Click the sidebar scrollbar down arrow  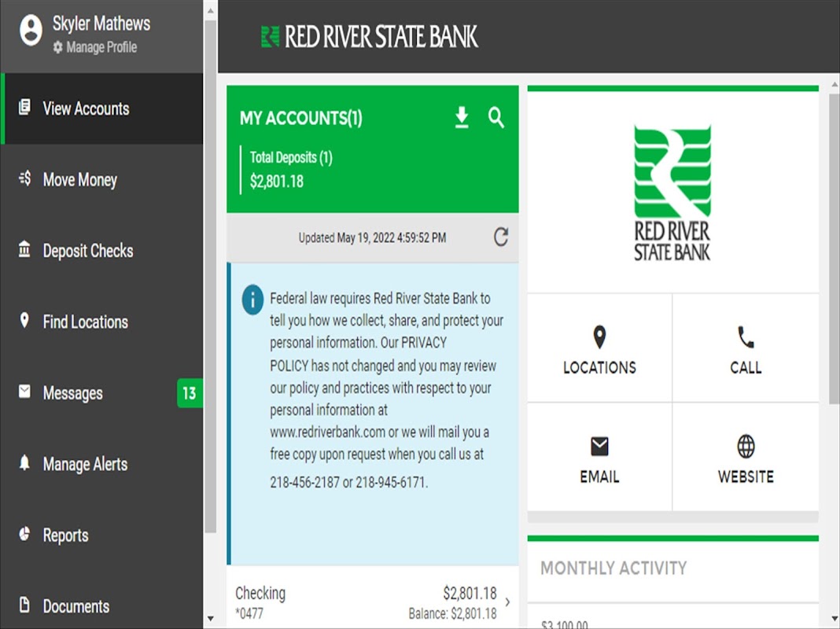[x=211, y=619]
